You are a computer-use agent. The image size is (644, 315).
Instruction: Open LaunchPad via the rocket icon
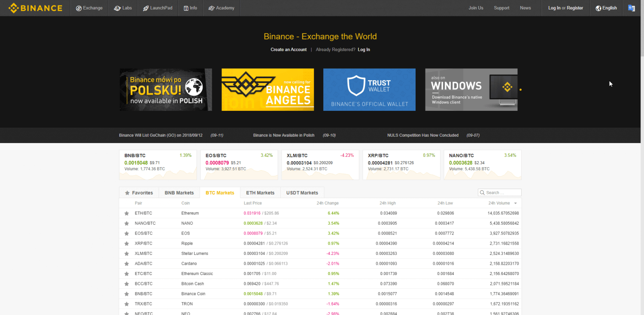146,8
